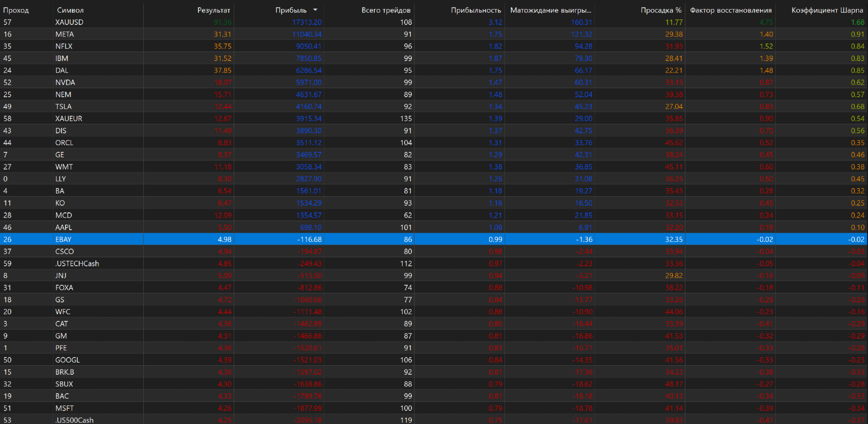Viewport: 868px width, 424px height.
Task: Select the 9050.41 profit cell for NFLX
Action: click(309, 46)
